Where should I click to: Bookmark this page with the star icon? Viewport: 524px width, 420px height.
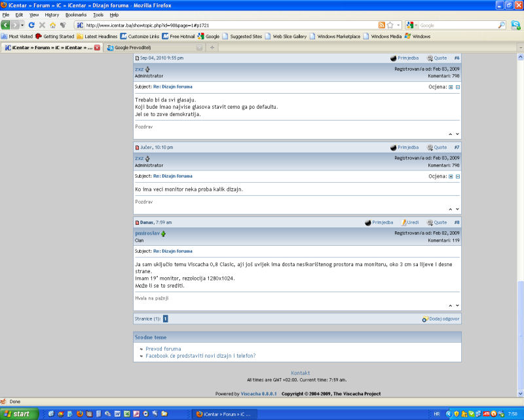pyautogui.click(x=390, y=25)
